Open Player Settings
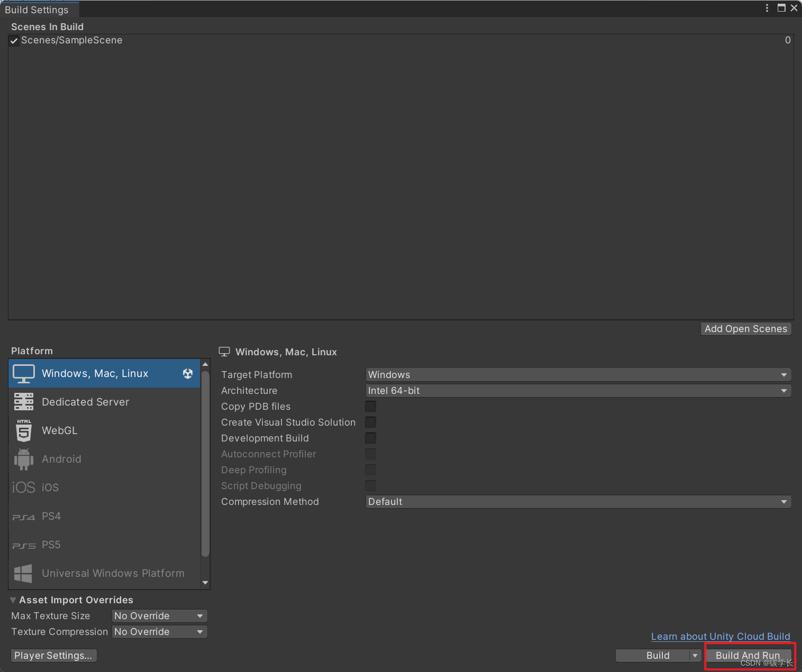This screenshot has width=802, height=672. [53, 656]
